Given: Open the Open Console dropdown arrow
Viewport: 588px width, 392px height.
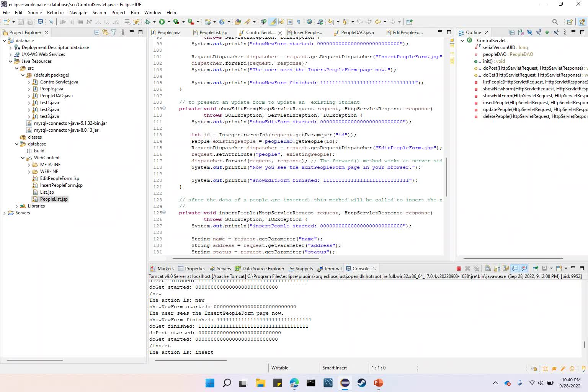Looking at the screenshot, I should [x=566, y=268].
